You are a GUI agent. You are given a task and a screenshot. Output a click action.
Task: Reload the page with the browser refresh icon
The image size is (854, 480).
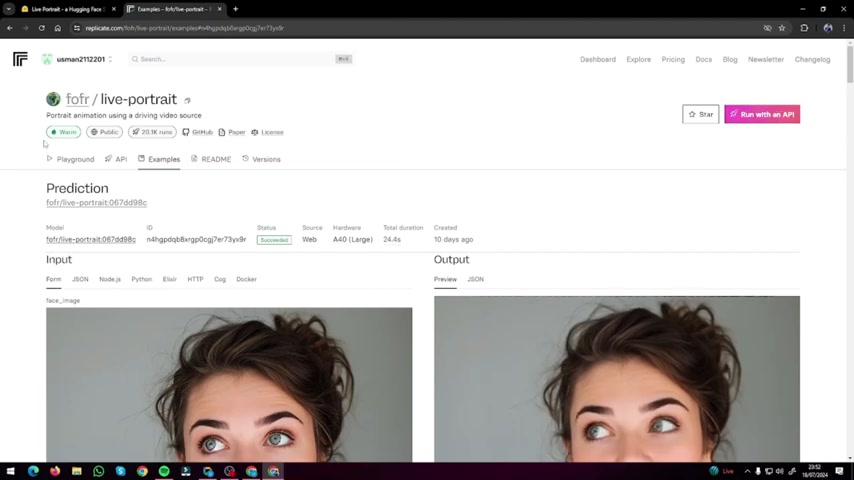41,28
